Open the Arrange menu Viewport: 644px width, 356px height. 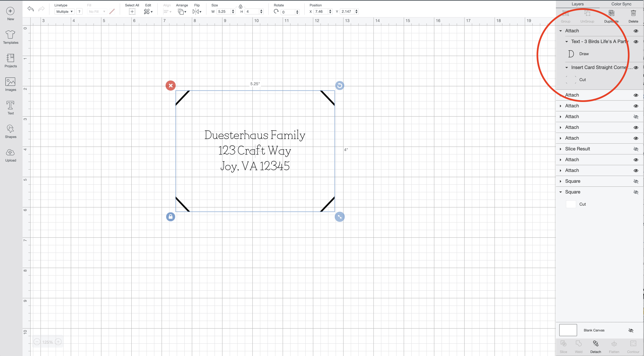coord(182,11)
